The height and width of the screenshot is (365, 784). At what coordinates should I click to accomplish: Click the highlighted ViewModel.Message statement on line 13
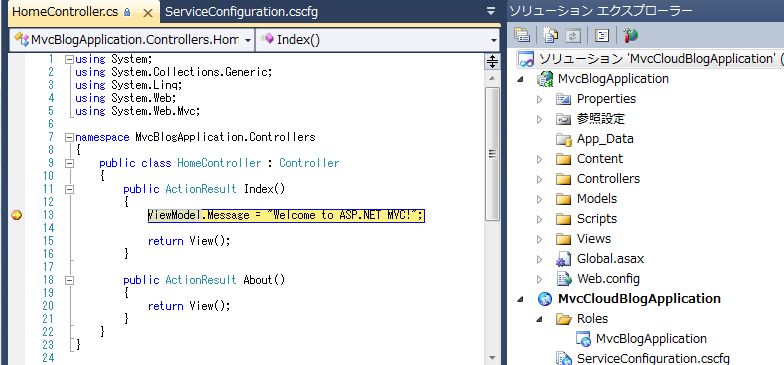286,215
